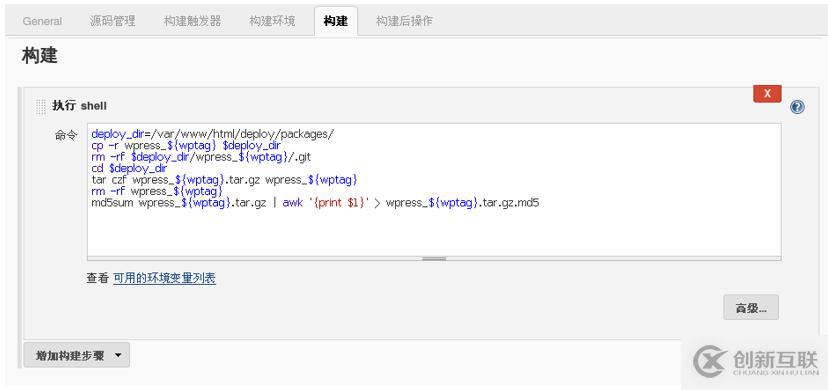Image resolution: width=828 pixels, height=390 pixels.
Task: Jump to the 构建后操作 tab
Action: (x=404, y=22)
